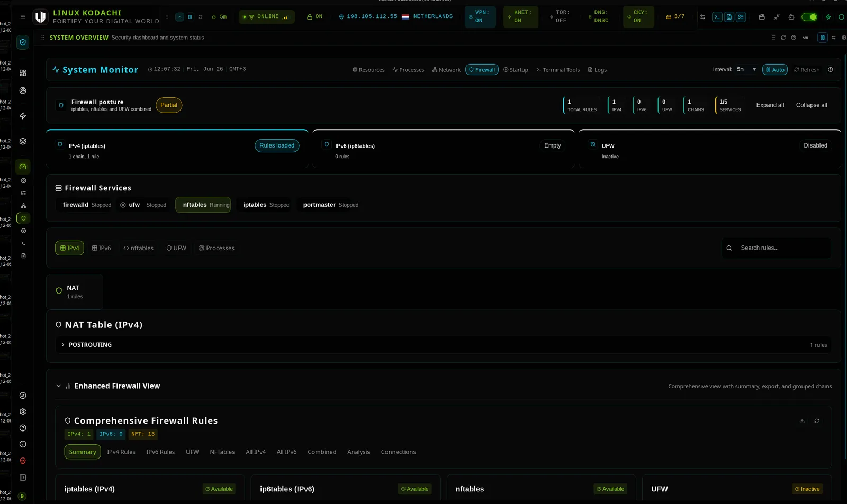Toggle the KNET: ON status pill
Image resolution: width=847 pixels, height=504 pixels.
pyautogui.click(x=520, y=17)
